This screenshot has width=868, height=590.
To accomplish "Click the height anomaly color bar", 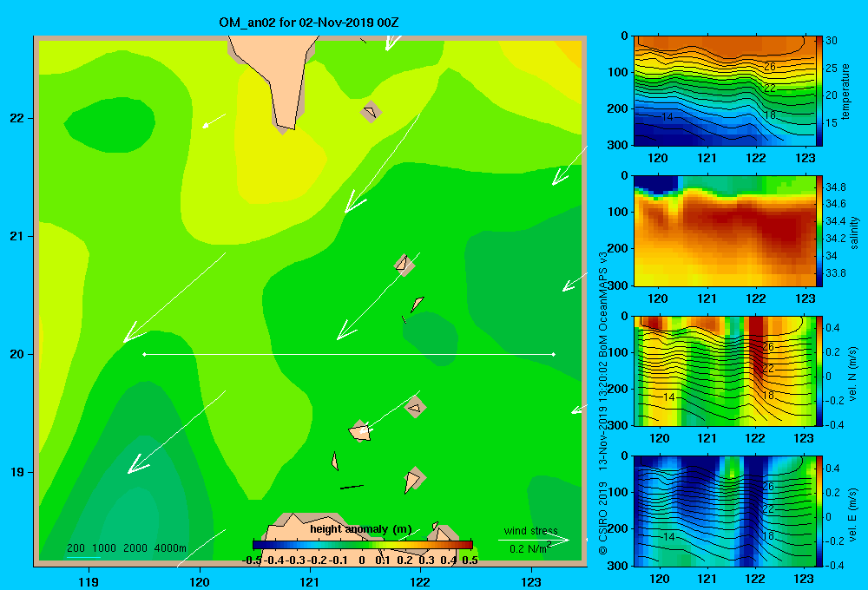I will [x=363, y=545].
